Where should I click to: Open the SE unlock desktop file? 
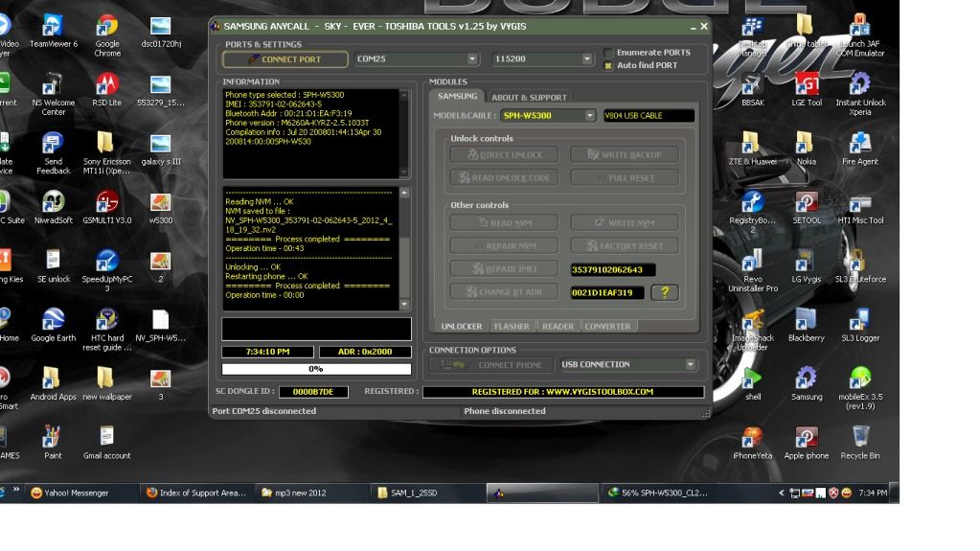[53, 267]
